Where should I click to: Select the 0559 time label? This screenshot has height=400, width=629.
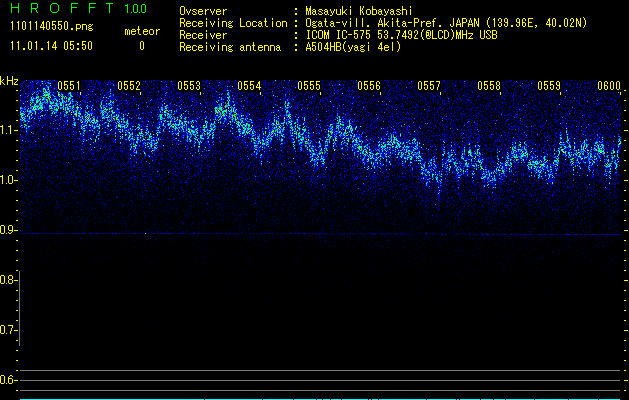pyautogui.click(x=549, y=86)
